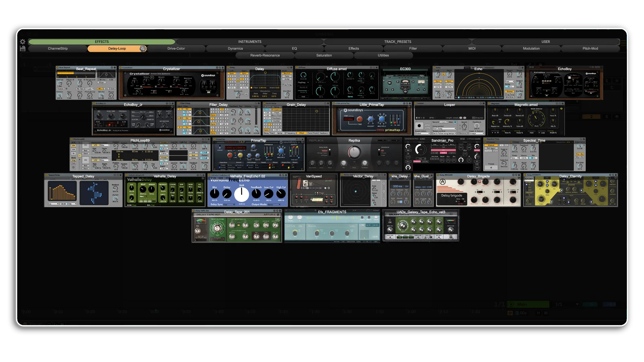
Task: Click the dice icon on Delay-Loop tab
Action: click(x=143, y=49)
